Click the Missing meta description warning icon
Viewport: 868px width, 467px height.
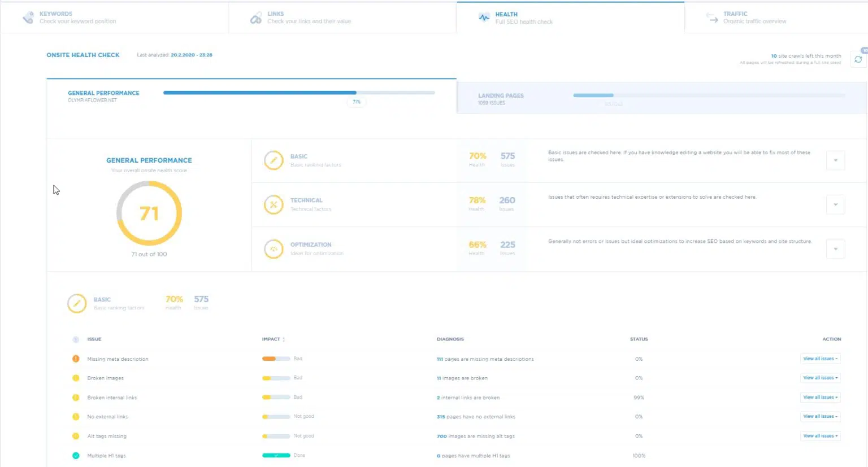(76, 359)
